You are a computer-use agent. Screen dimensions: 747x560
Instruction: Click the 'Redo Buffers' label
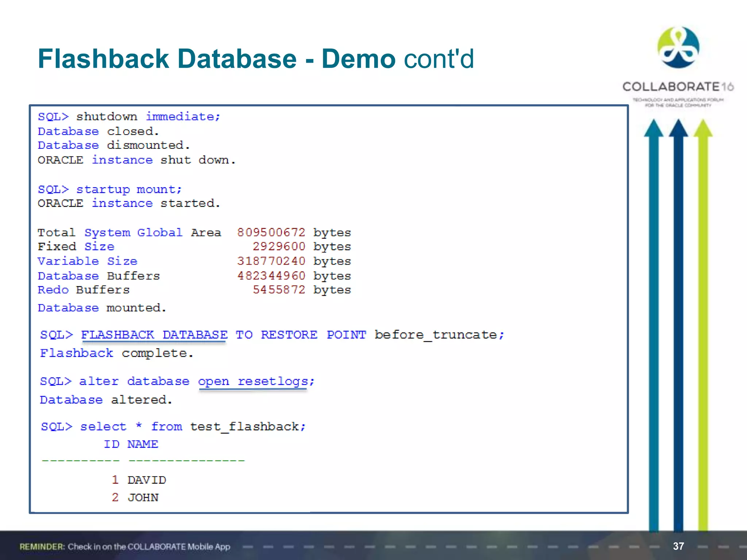(x=84, y=290)
